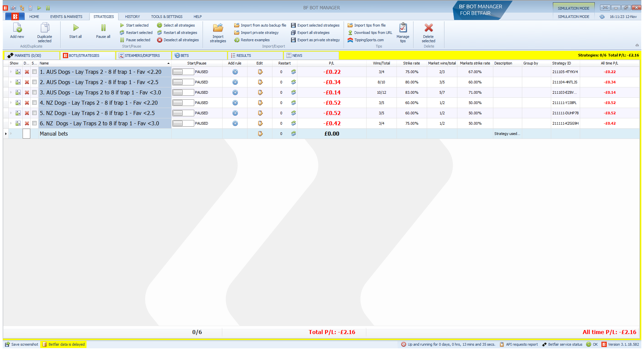Edit strategy 5 NZ Dogs Fav <2.5

(260, 113)
